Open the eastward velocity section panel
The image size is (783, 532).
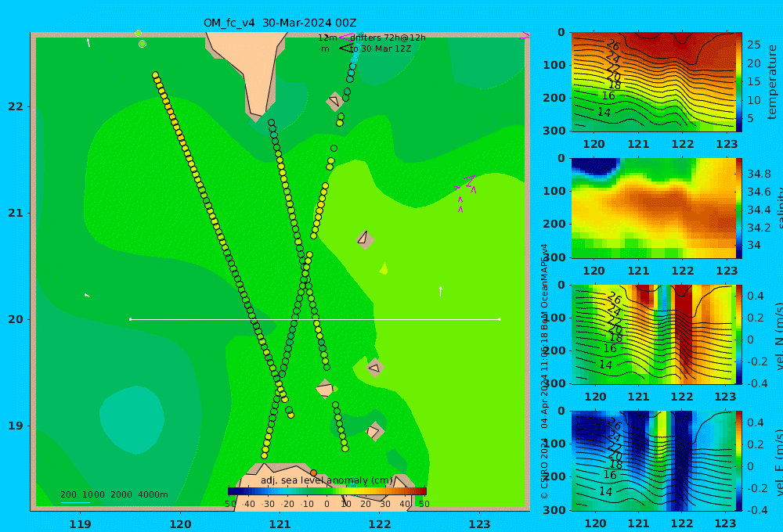[653, 461]
